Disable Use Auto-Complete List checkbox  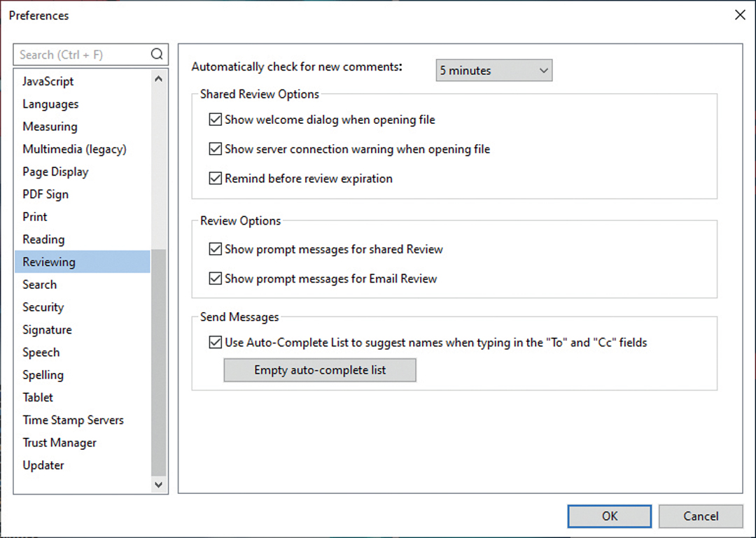coord(215,343)
